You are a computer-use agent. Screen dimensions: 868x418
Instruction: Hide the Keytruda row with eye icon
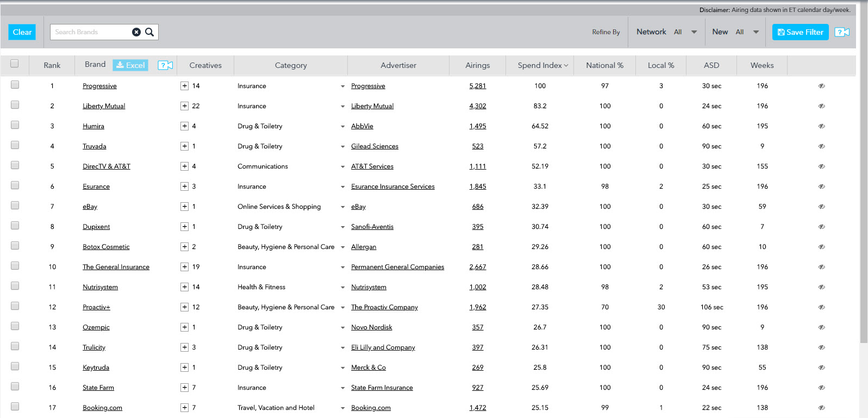point(822,367)
